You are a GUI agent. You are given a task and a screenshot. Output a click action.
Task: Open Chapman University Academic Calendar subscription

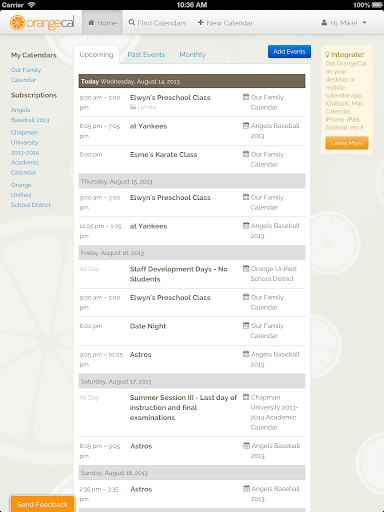pos(25,152)
